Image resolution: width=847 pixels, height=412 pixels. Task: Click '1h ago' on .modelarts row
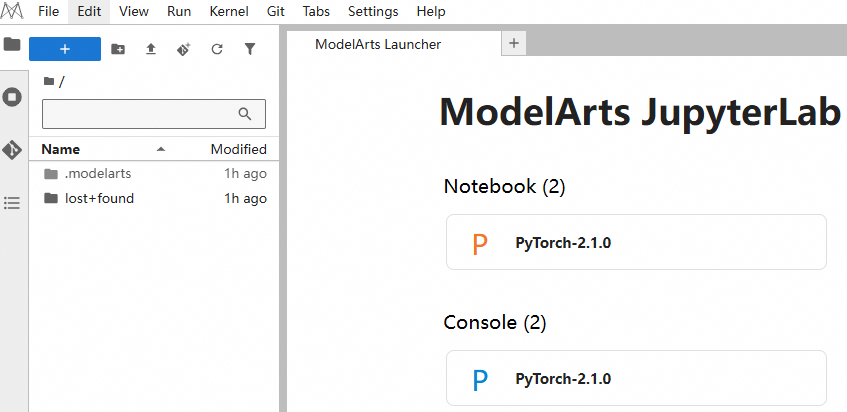tap(245, 174)
